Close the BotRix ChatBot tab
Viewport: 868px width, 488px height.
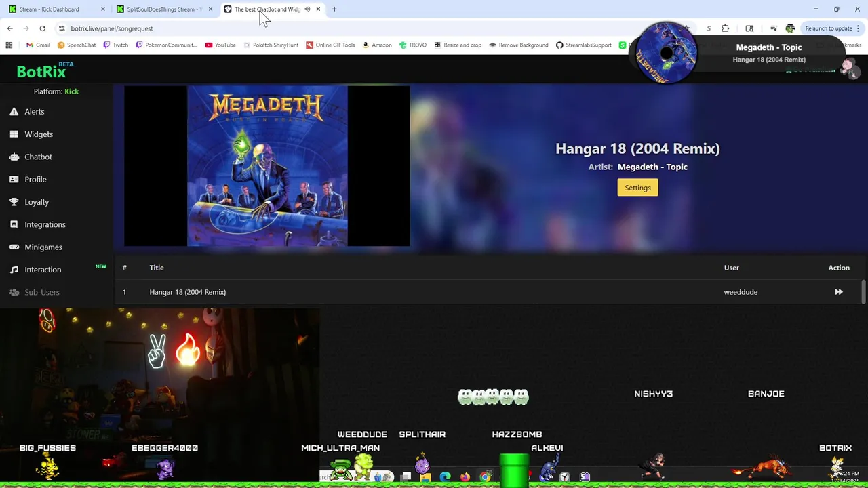coord(318,9)
